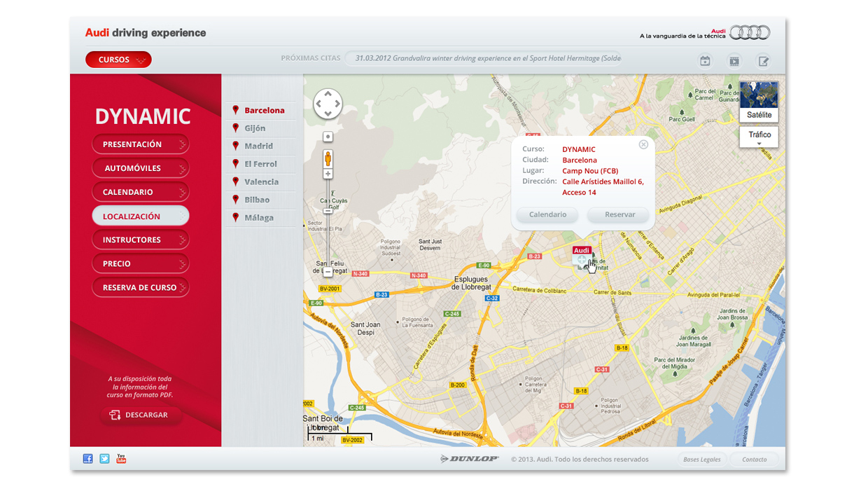The image size is (868, 489).
Task: Expand the Tráfico dropdown
Action: click(759, 137)
